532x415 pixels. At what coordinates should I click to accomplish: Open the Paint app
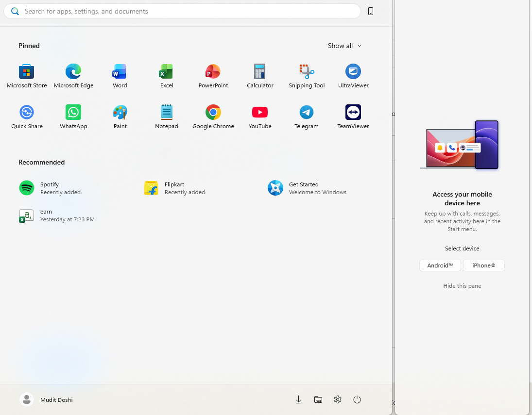(120, 117)
